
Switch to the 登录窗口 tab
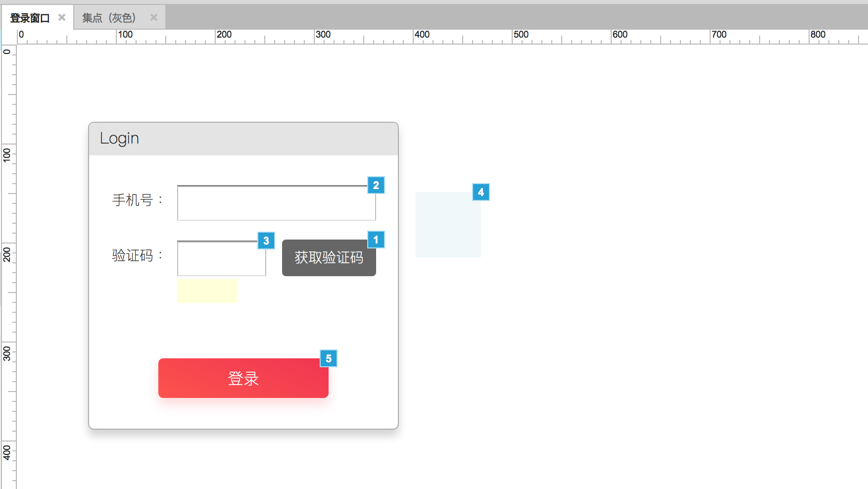pyautogui.click(x=30, y=18)
